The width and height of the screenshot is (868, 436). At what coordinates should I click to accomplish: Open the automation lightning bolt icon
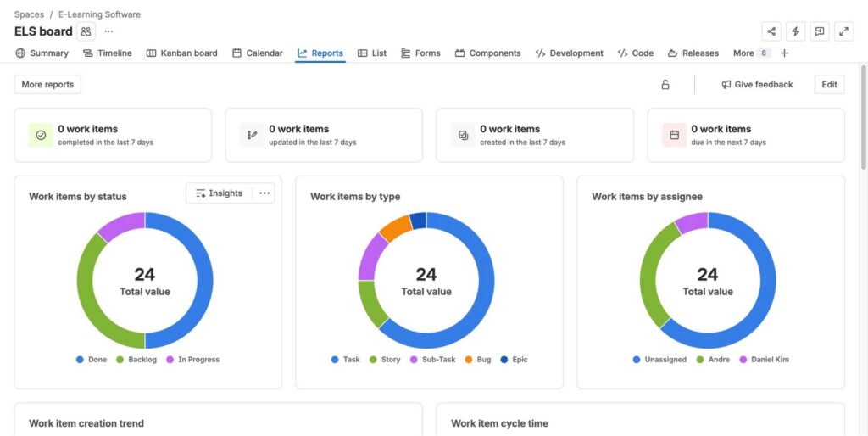pos(795,31)
